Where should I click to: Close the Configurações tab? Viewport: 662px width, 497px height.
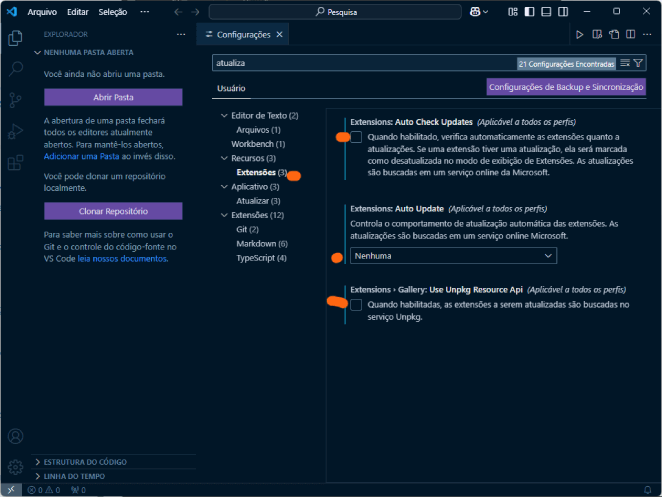(279, 35)
